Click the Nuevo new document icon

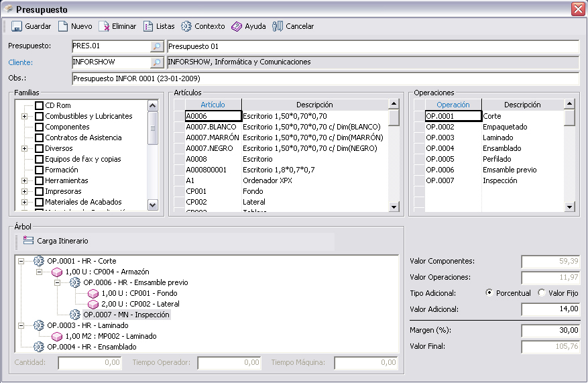click(63, 27)
